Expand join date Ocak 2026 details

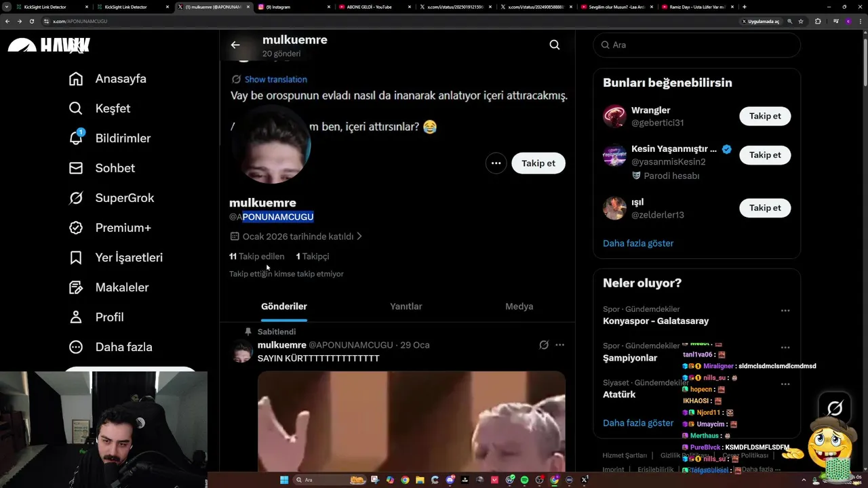(x=296, y=237)
